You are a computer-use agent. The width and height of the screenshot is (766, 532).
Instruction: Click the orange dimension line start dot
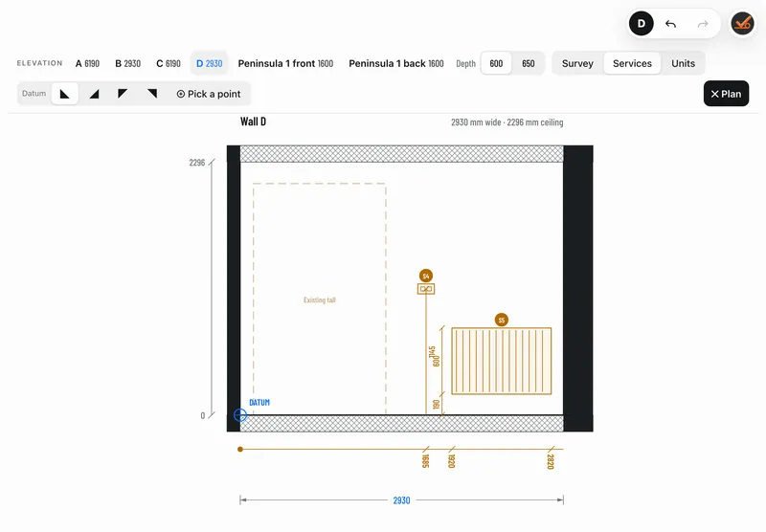pos(240,449)
